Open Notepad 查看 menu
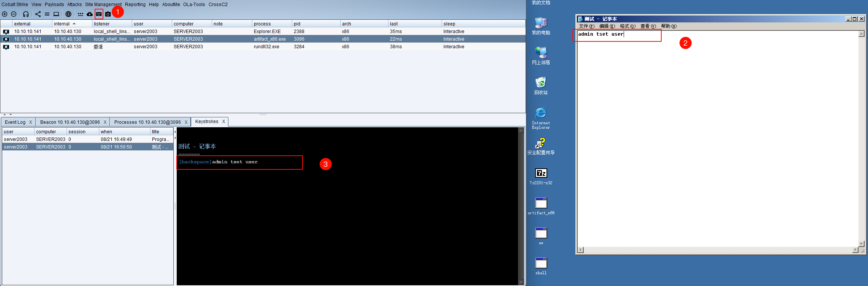 point(648,26)
